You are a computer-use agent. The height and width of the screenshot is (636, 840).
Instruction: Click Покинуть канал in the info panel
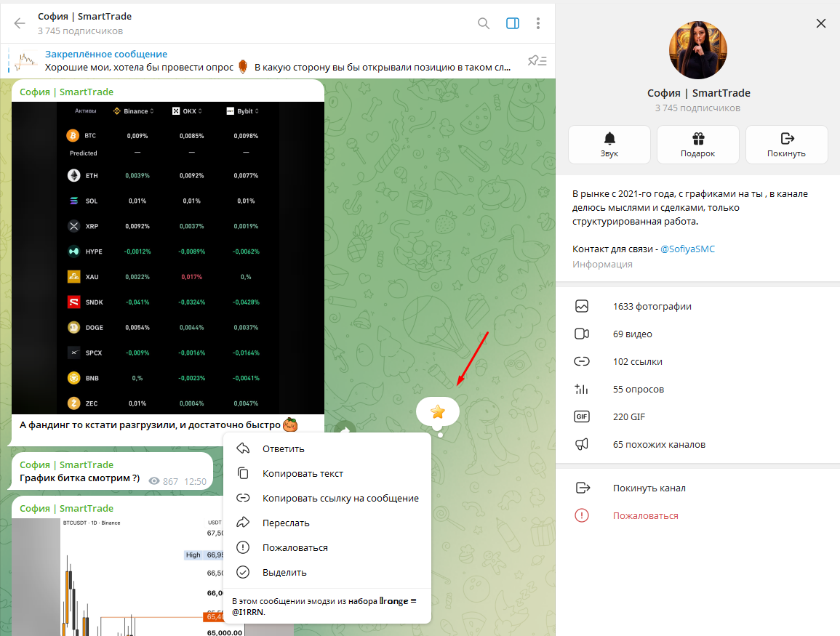pos(698,488)
